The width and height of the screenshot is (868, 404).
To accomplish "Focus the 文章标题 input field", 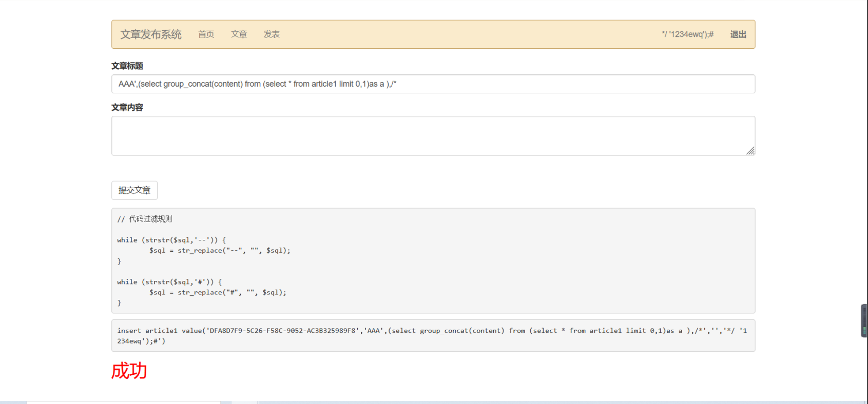I will 433,84.
